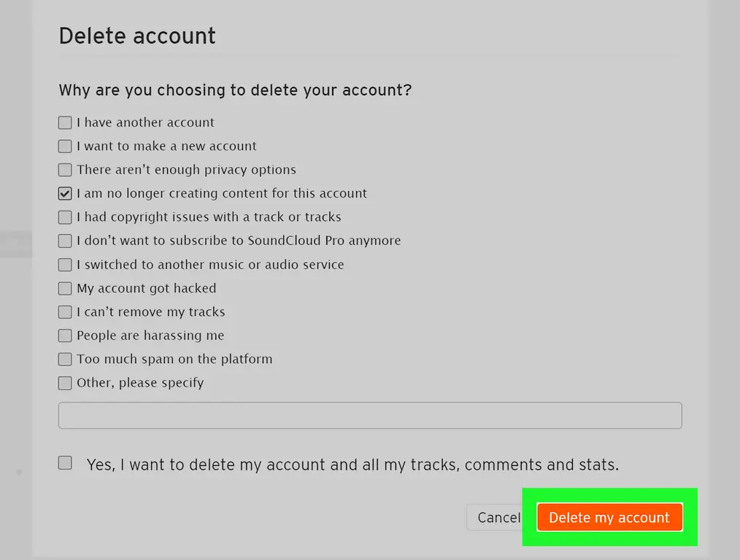Check 'Other, please specify' checkbox
Screen dimensions: 740x560
65,383
